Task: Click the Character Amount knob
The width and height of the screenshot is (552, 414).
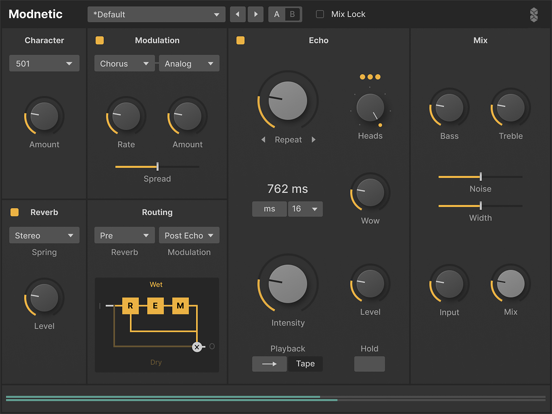Action: [x=44, y=116]
